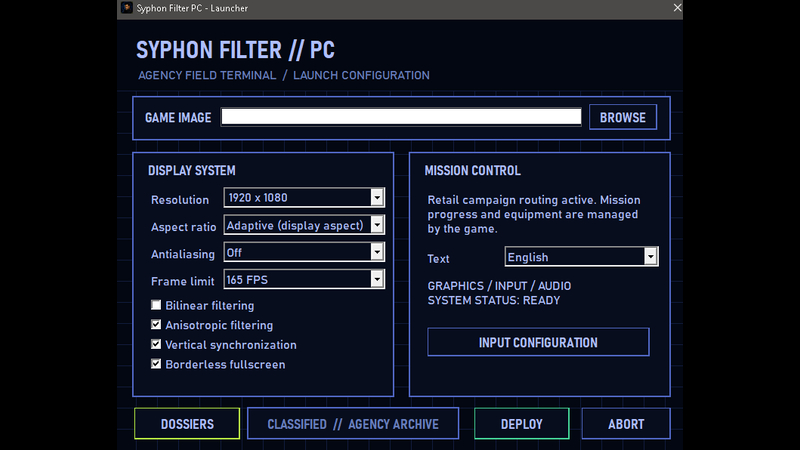800x450 pixels.
Task: Enable Bilinear filtering checkbox
Action: (x=156, y=305)
